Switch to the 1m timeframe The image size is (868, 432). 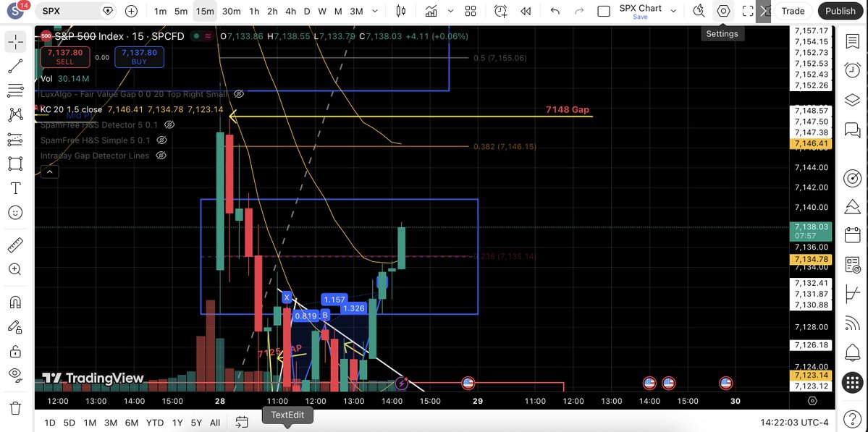pyautogui.click(x=160, y=11)
